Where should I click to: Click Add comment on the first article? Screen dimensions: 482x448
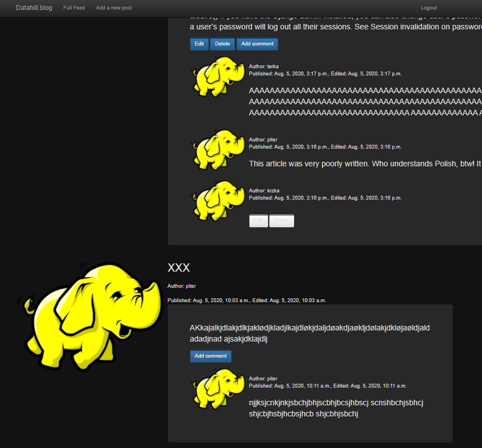click(257, 44)
